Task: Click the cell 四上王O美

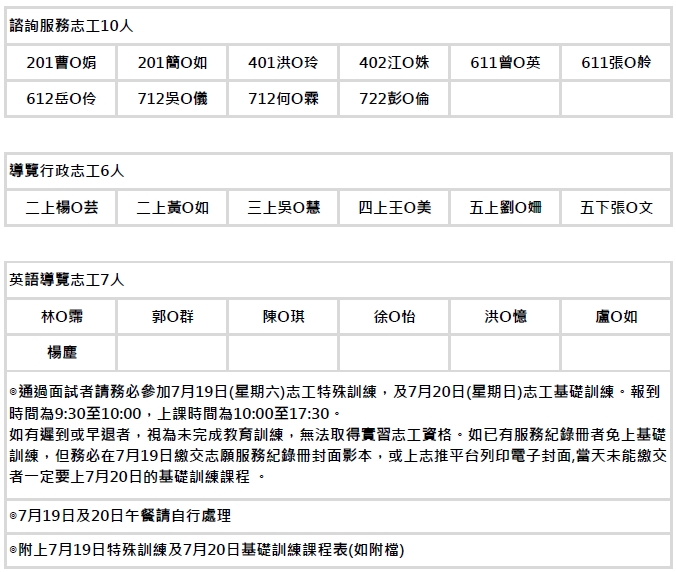Action: 394,208
